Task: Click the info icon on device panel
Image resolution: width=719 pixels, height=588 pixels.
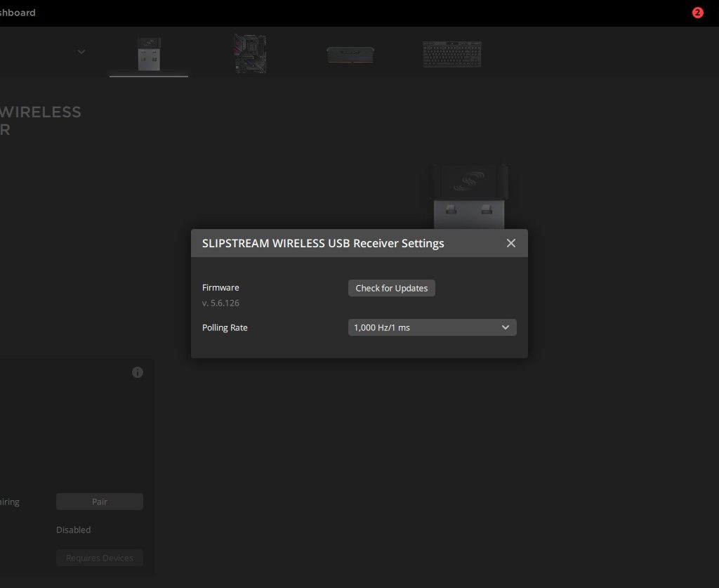Action: [x=138, y=372]
